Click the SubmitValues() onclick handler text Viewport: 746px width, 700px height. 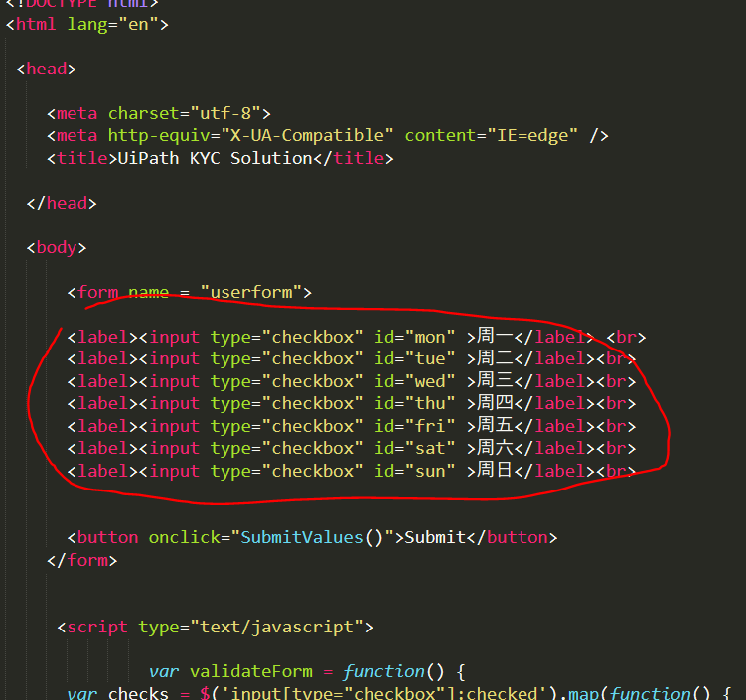pos(312,537)
